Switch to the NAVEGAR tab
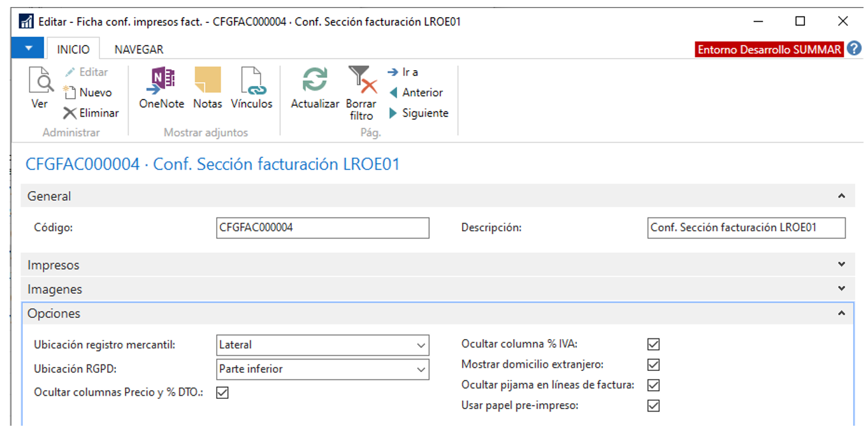 tap(139, 49)
